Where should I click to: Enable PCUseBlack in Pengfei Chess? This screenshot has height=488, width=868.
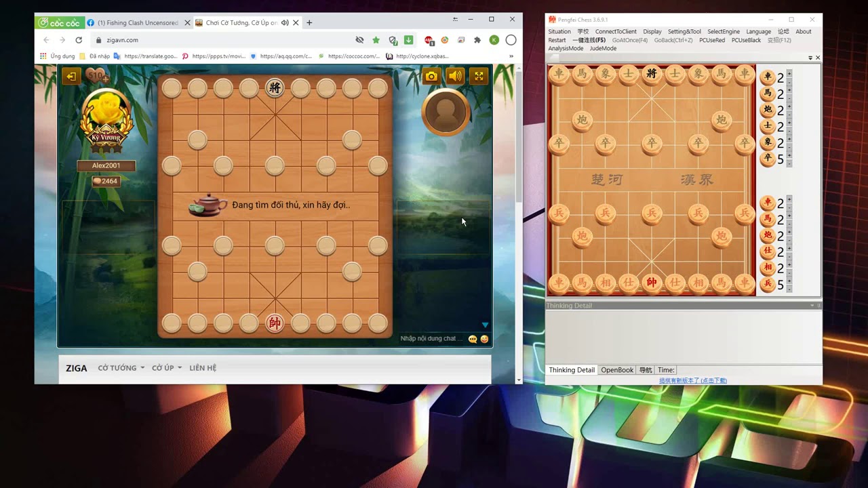746,40
